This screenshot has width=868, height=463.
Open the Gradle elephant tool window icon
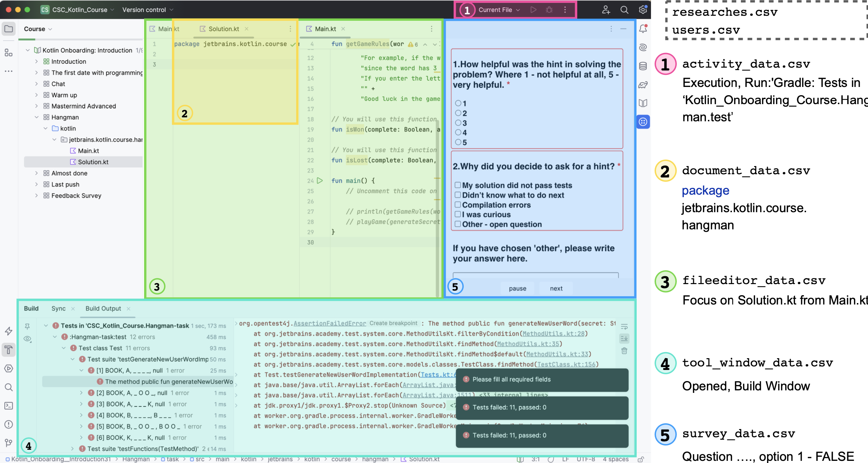(643, 85)
